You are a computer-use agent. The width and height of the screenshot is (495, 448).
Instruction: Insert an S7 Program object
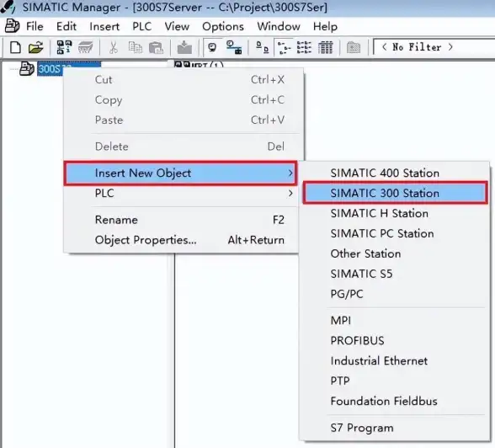tap(395, 428)
